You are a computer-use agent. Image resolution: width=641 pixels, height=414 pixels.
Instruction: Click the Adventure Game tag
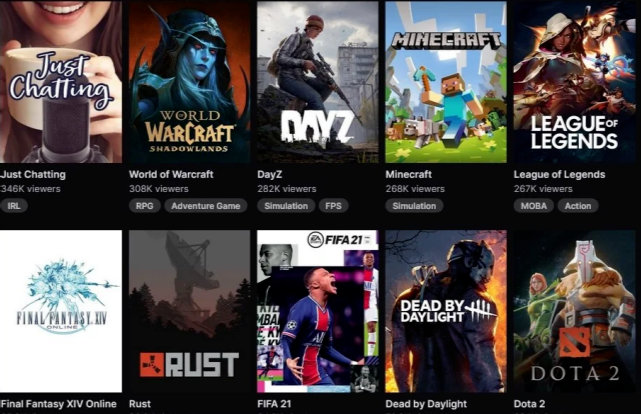pos(206,206)
